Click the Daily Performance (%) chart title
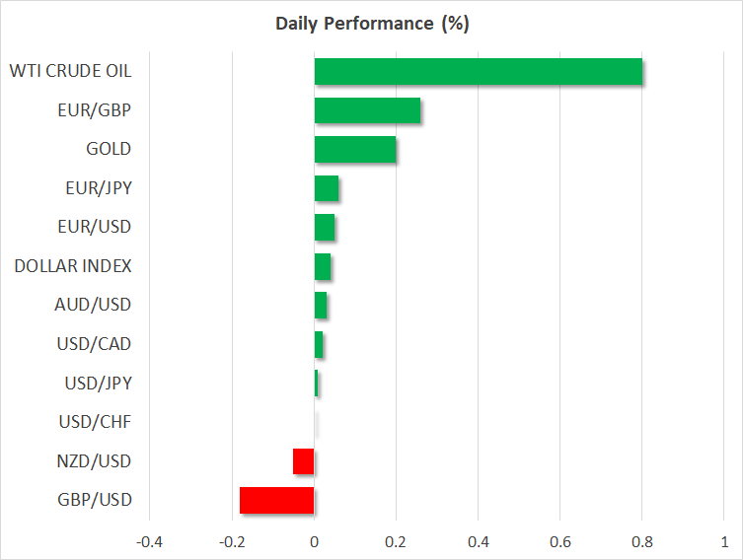The width and height of the screenshot is (743, 560). click(371, 25)
